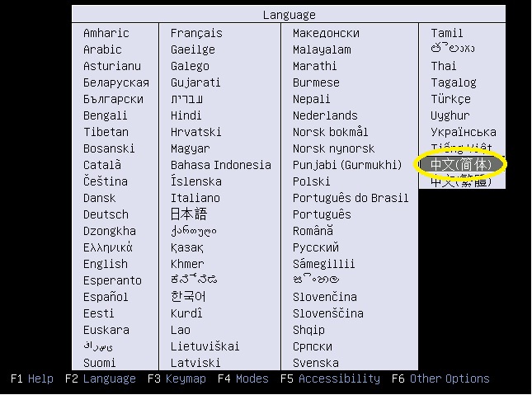
Task: Pick Deutsch as the language
Action: click(x=106, y=214)
